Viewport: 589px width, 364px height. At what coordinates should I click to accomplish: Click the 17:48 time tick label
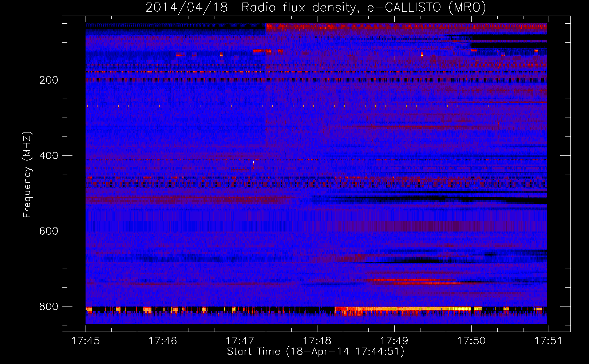317,341
